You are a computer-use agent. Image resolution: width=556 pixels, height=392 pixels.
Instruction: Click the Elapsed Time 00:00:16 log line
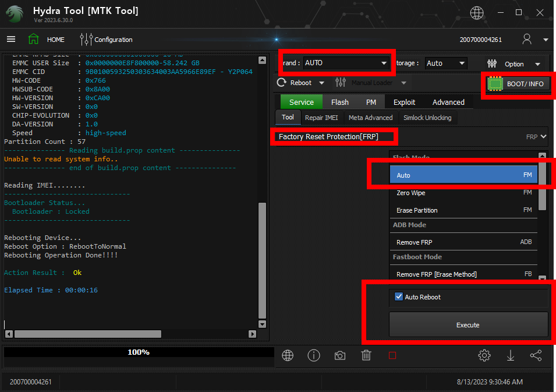[51, 290]
